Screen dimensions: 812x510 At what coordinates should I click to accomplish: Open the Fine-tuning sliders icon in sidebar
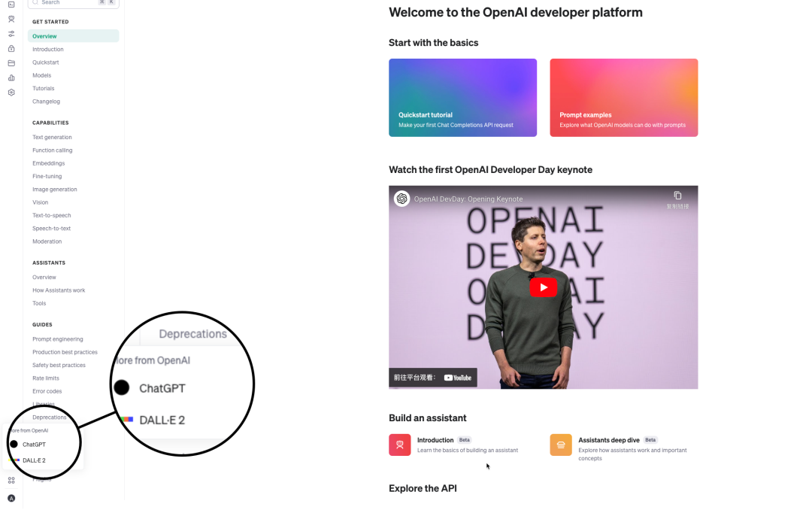11,34
